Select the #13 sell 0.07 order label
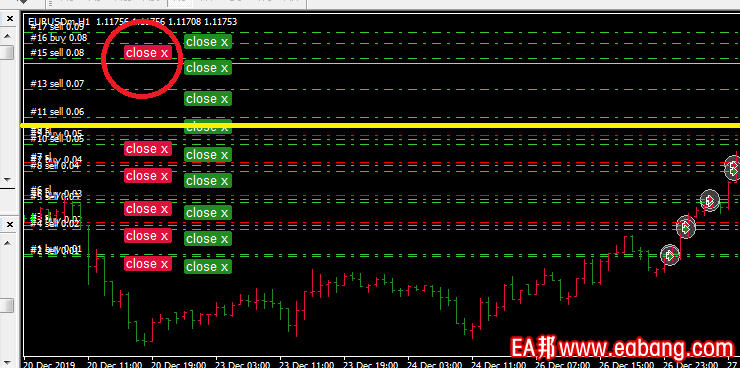This screenshot has width=740, height=368. tap(57, 84)
